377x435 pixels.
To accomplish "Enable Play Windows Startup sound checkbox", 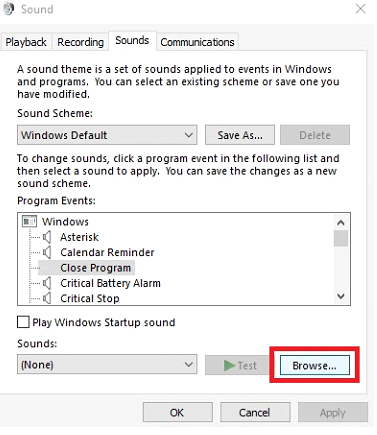I will pos(23,322).
